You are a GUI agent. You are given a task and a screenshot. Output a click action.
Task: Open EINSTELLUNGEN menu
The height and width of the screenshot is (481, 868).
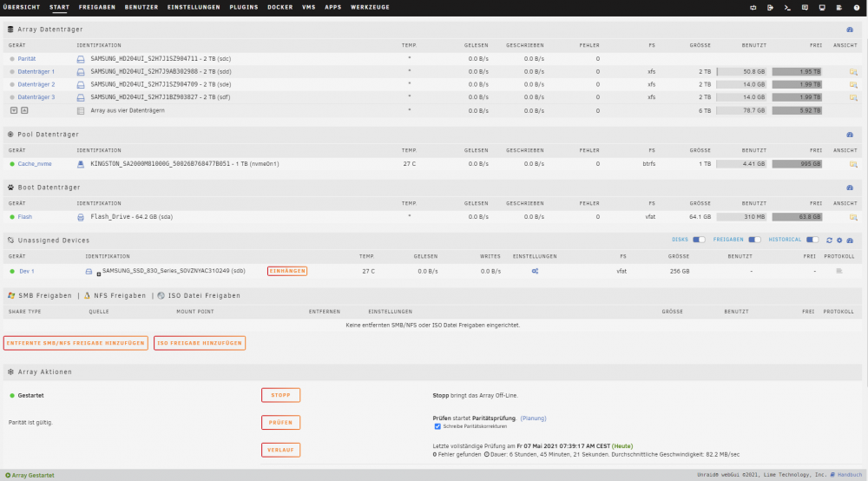(194, 7)
